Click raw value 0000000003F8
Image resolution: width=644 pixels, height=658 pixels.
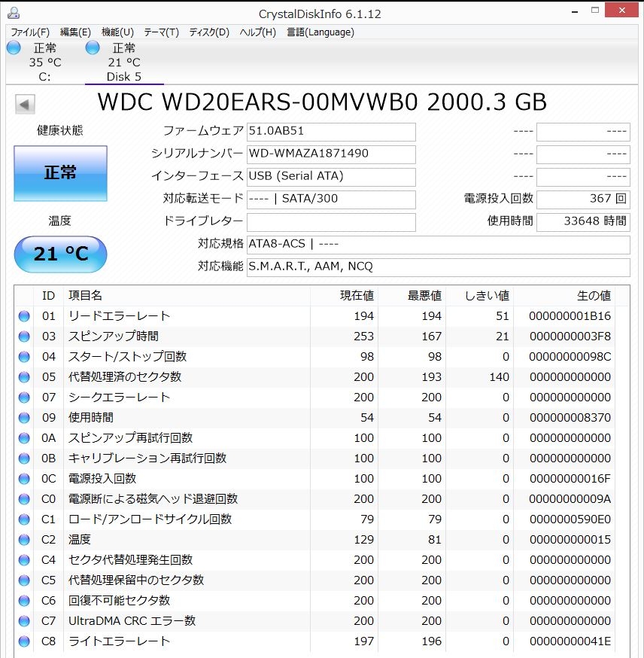[570, 336]
